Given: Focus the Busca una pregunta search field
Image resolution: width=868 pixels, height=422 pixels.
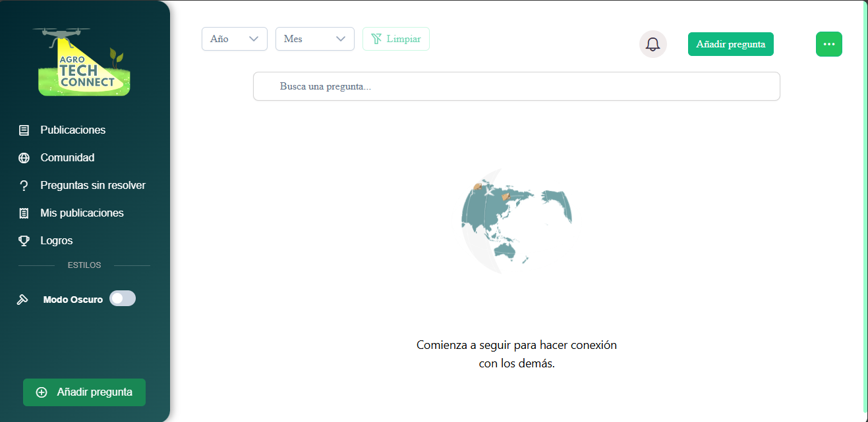Looking at the screenshot, I should click(516, 86).
